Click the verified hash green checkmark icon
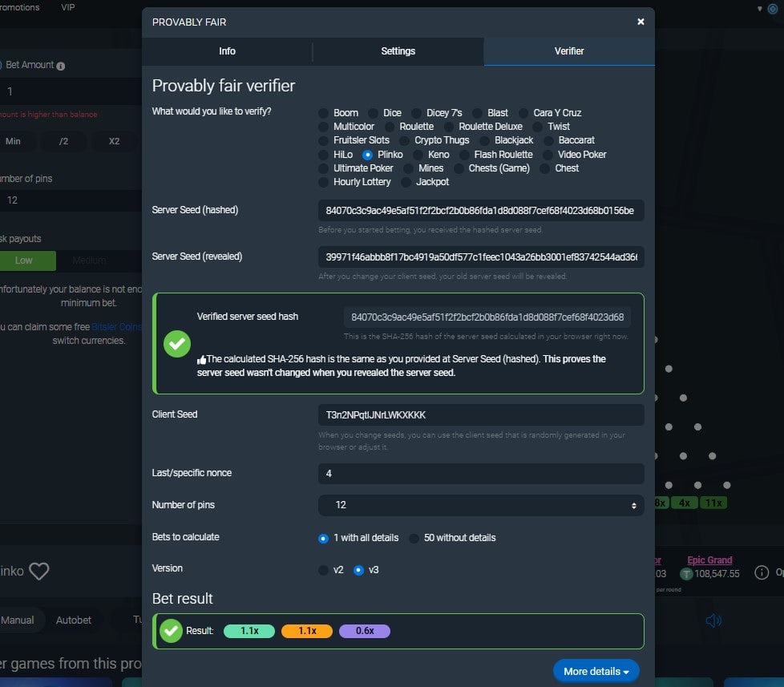 point(177,344)
